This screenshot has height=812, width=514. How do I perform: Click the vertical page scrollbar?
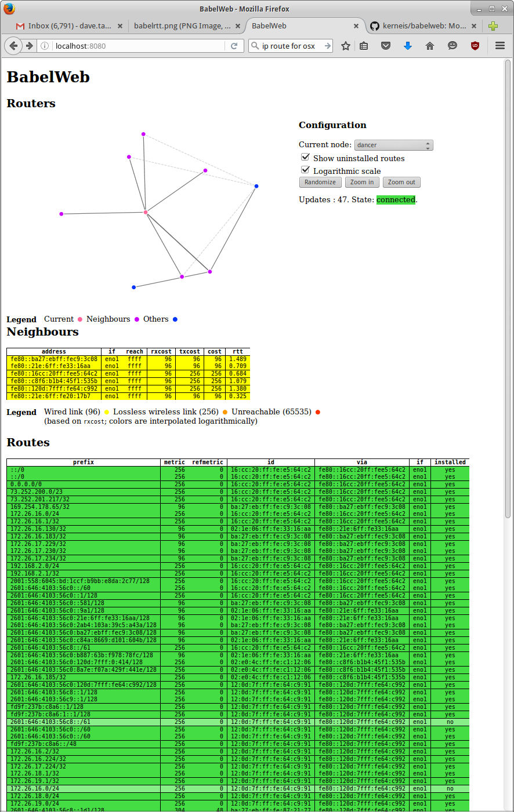pos(508,290)
